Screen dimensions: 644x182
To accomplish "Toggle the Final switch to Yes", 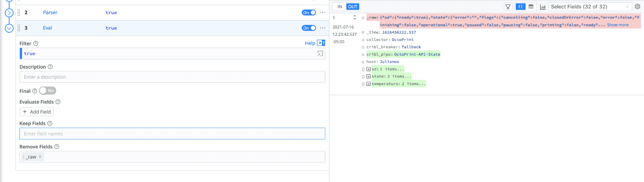I will click(47, 91).
